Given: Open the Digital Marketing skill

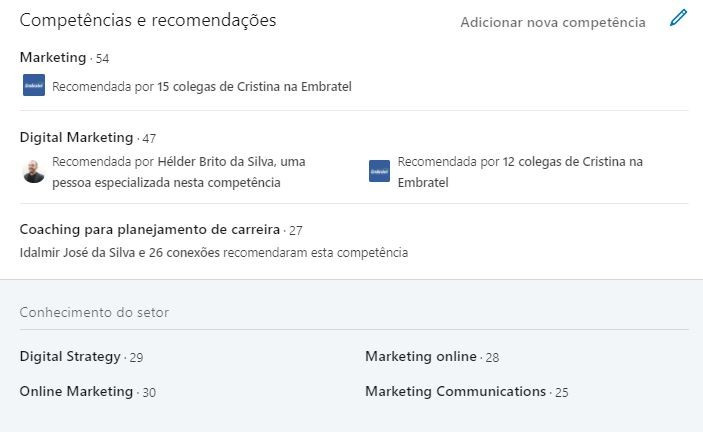Looking at the screenshot, I should pos(77,137).
